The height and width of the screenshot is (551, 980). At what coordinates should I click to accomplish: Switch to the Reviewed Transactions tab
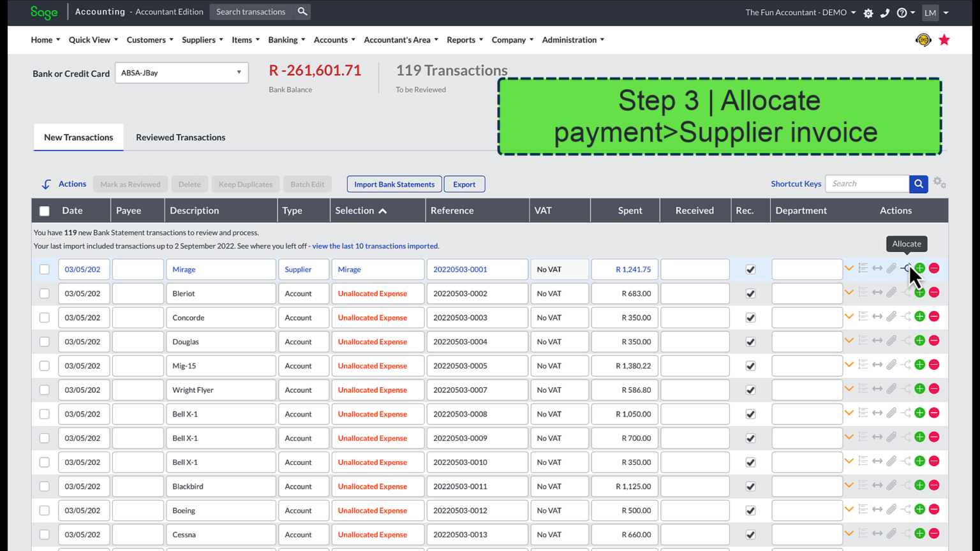pyautogui.click(x=180, y=137)
